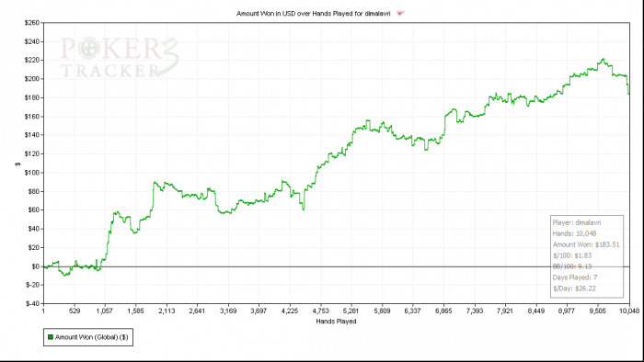
Task: Click the 6,865 x-axis tick label
Action: [x=443, y=311]
